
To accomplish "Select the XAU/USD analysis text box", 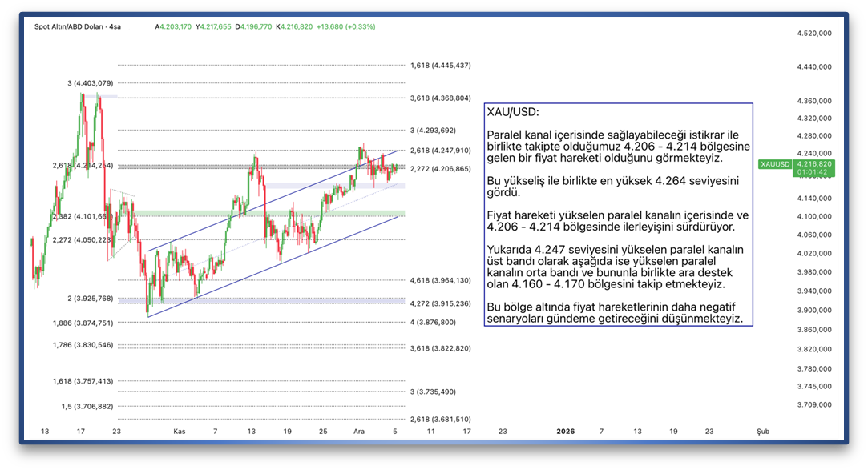I will point(618,215).
